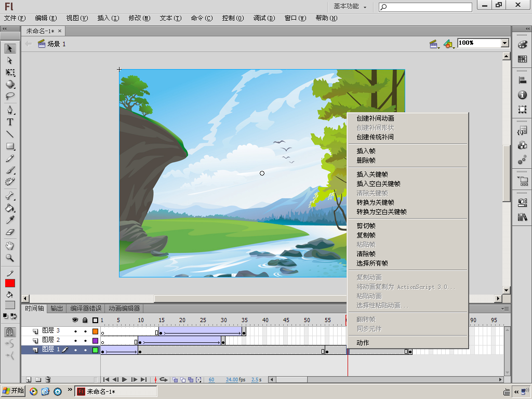Click the search input field
Viewport: 532px width, 399px height.
(425, 7)
